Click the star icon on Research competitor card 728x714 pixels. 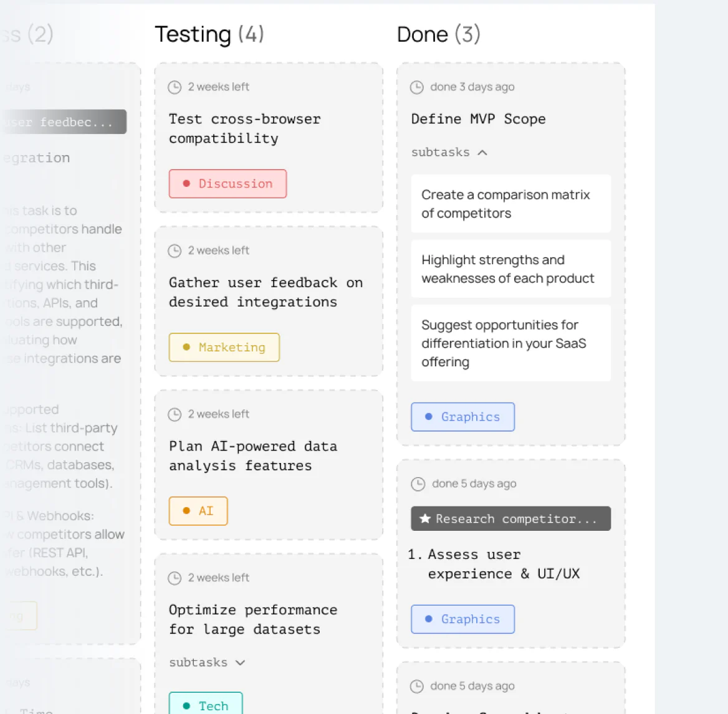click(425, 518)
